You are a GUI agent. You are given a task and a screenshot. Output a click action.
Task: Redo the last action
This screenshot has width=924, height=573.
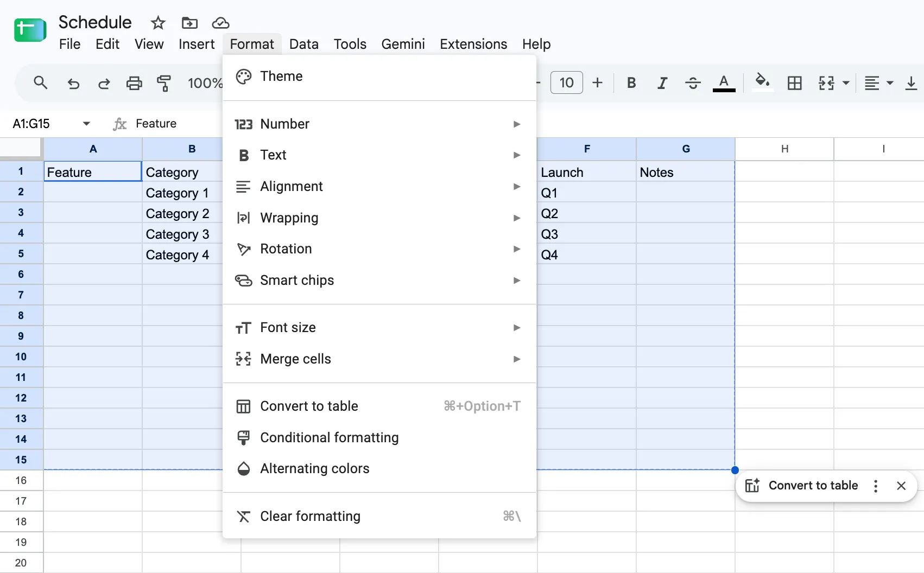pyautogui.click(x=104, y=83)
